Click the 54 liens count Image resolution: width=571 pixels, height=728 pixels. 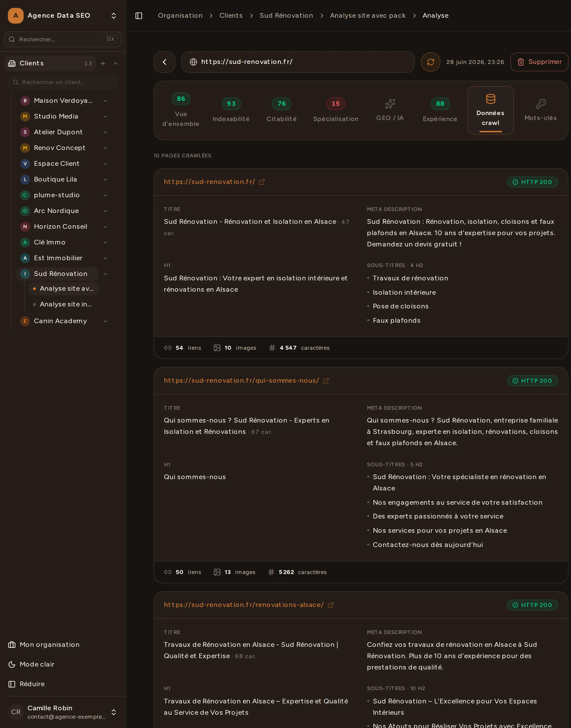click(183, 348)
